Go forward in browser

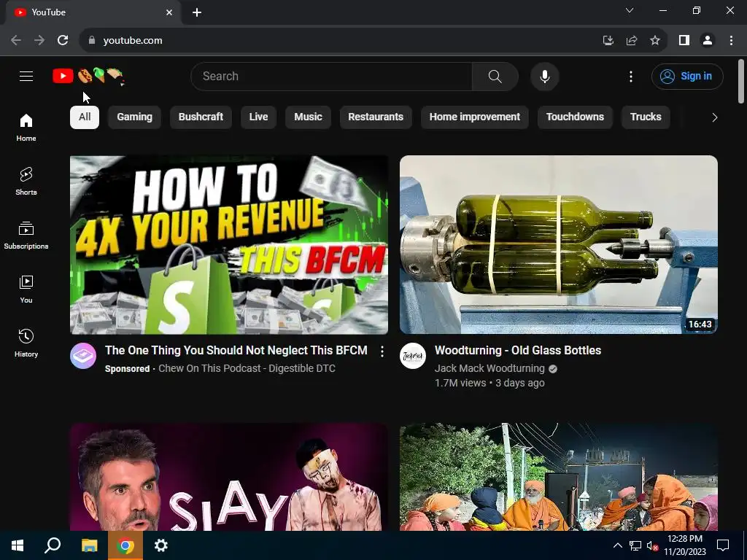click(x=39, y=41)
